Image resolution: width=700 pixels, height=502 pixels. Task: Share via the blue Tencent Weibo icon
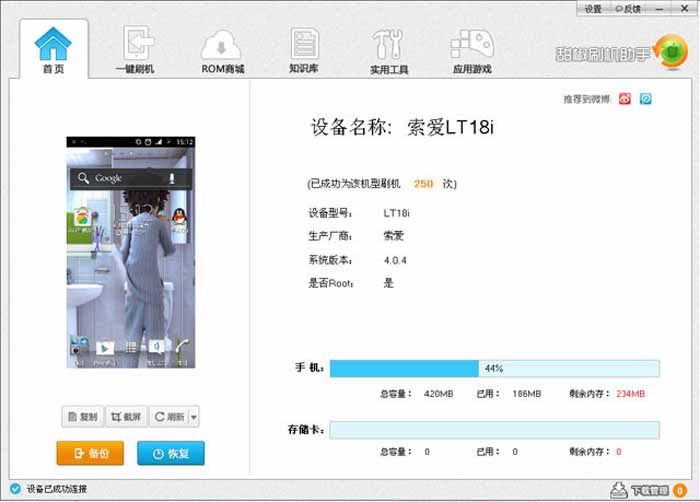pyautogui.click(x=646, y=99)
